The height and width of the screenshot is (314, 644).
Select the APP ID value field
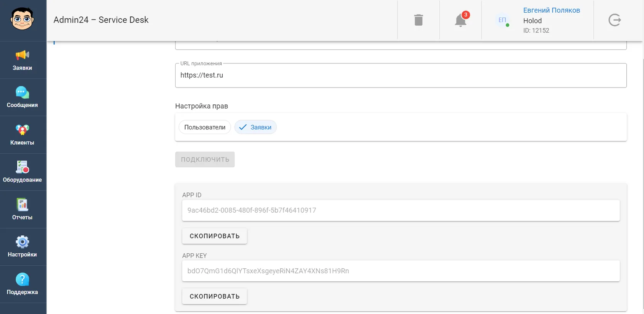pyautogui.click(x=401, y=210)
